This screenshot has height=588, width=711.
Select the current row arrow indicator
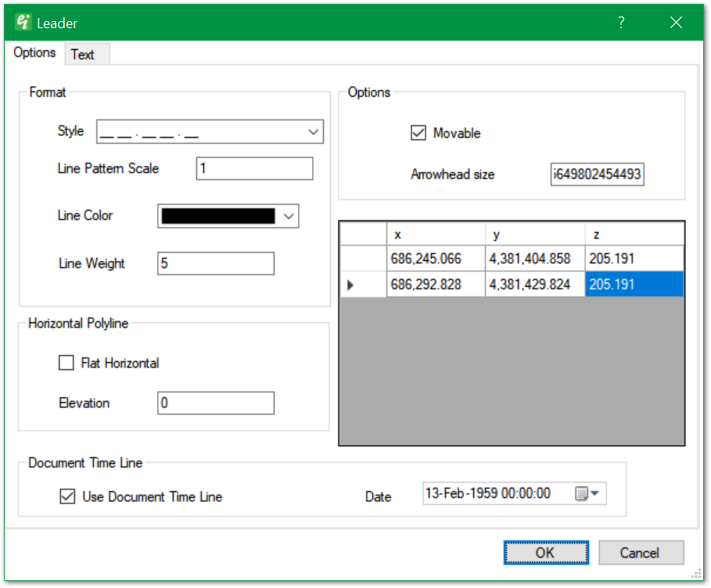tap(350, 285)
